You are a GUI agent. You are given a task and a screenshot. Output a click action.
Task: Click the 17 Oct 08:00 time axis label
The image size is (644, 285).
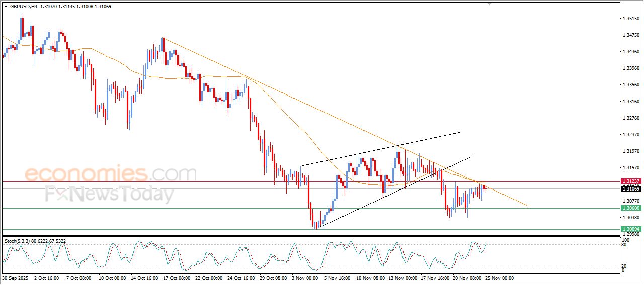(x=176, y=277)
